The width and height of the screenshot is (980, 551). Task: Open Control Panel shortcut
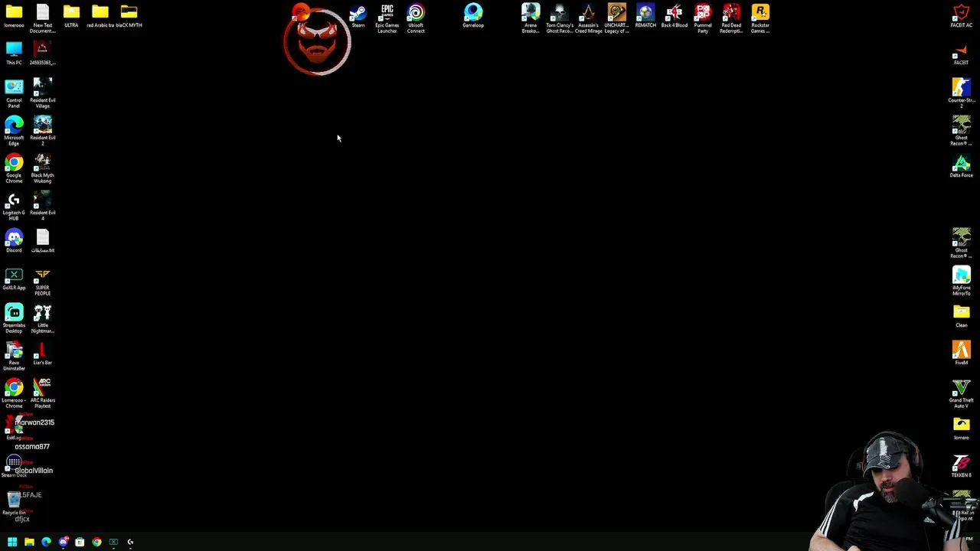click(14, 93)
